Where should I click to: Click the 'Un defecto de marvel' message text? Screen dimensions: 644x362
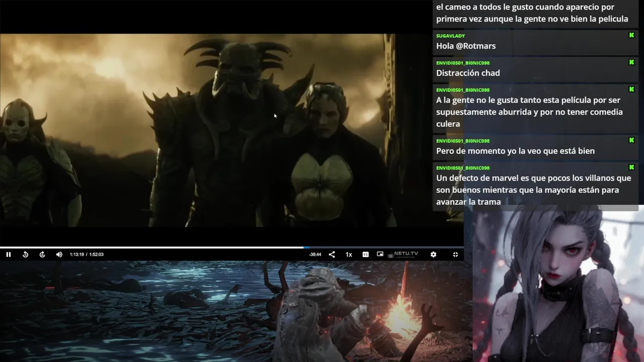tap(533, 190)
